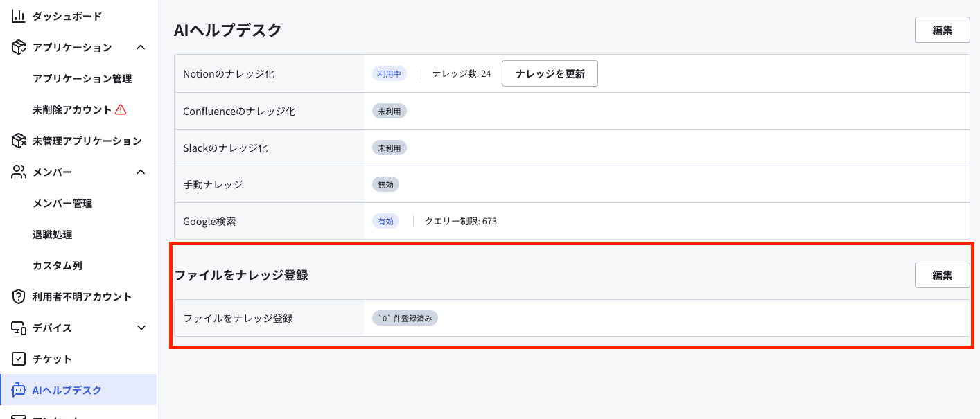Open 利用者不明アカウント in the sidebar
This screenshot has width=980, height=419.
pyautogui.click(x=82, y=296)
